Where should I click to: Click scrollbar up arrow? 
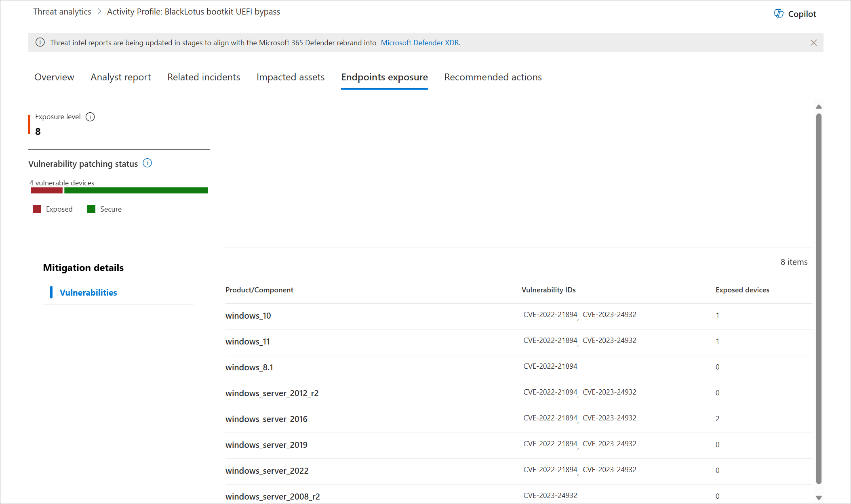tap(819, 107)
